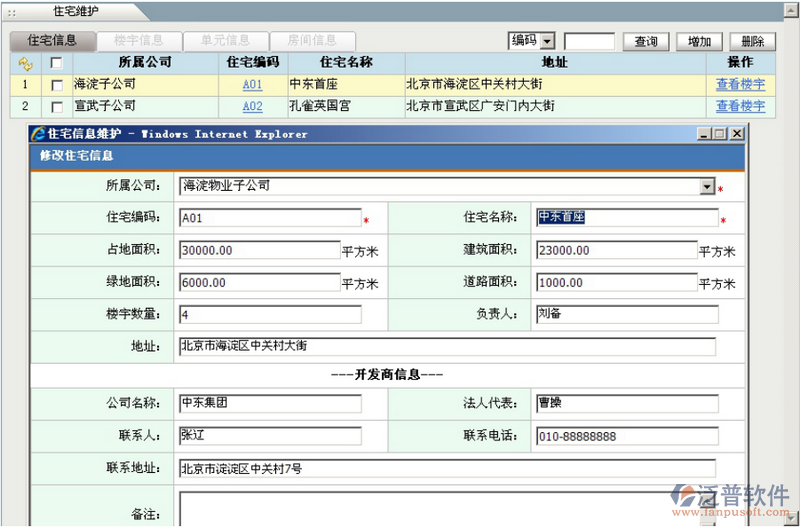
Task: Open the A01 residence code link
Action: [252, 85]
